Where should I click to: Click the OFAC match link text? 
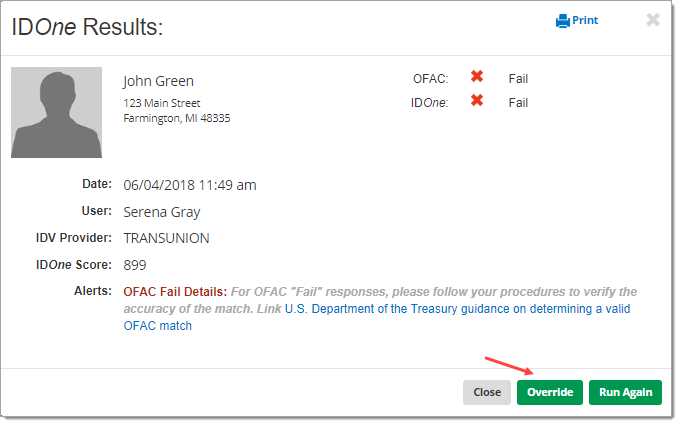point(158,326)
